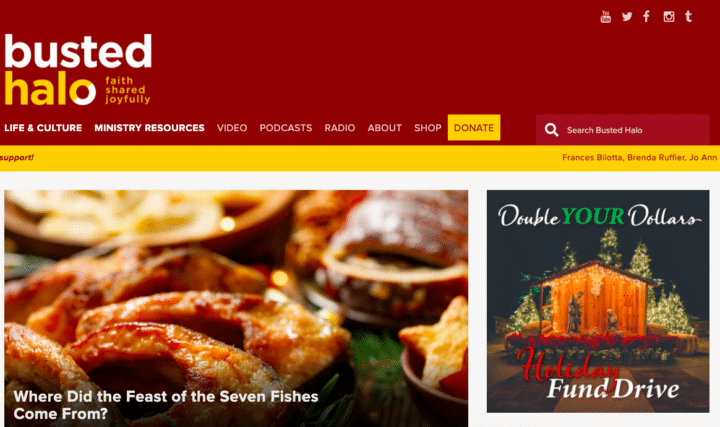Screen dimensions: 720x427
Task: Go to the Video section
Action: coord(232,128)
